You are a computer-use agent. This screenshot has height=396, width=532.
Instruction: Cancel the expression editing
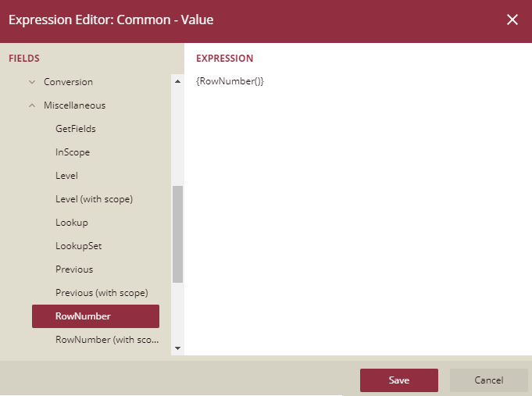(x=488, y=380)
